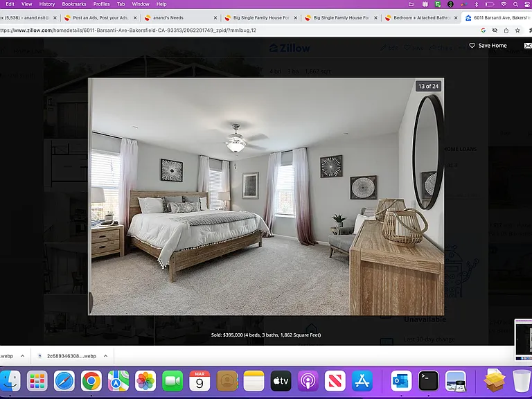Switch to "anand's Needs" tab
The width and height of the screenshot is (532, 399).
coord(180,17)
